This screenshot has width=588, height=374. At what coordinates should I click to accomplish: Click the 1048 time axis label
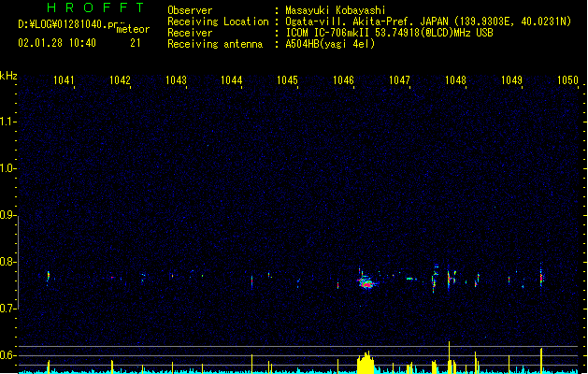pos(455,80)
